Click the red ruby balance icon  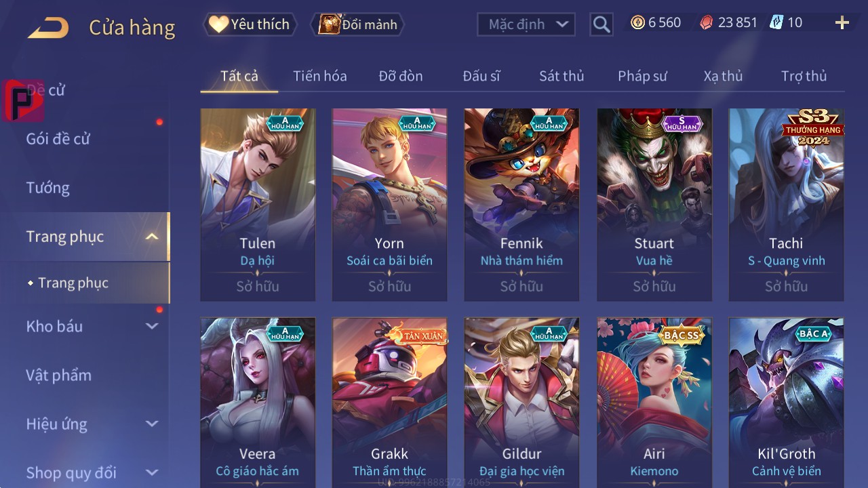(x=707, y=23)
